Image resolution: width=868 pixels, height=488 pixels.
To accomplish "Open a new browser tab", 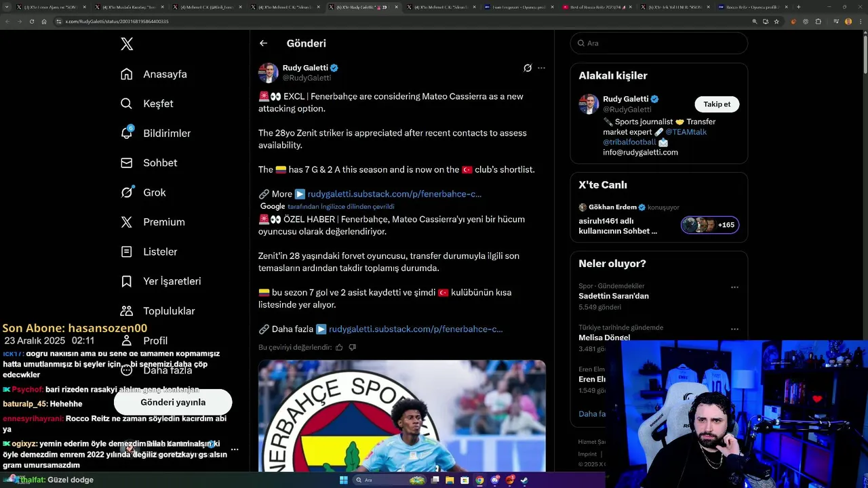I will (x=798, y=7).
